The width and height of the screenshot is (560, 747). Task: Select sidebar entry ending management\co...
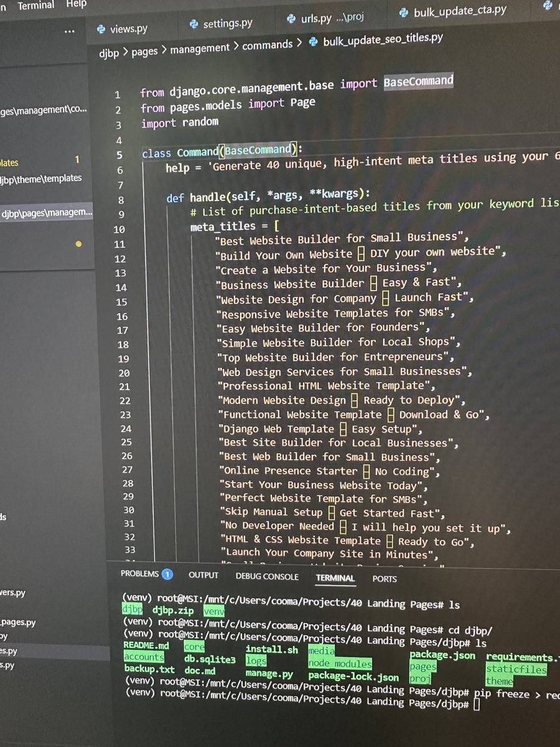click(x=44, y=110)
